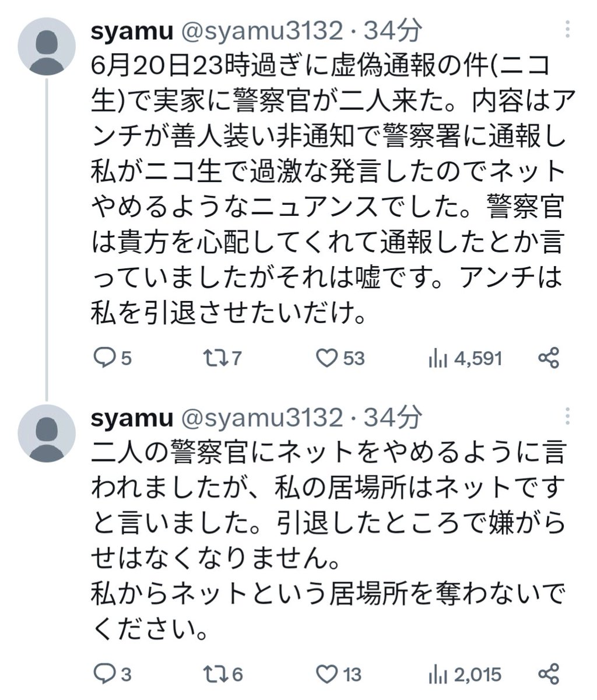Open syamu display name on first tweet
This screenshot has width=597, height=700.
click(x=132, y=32)
